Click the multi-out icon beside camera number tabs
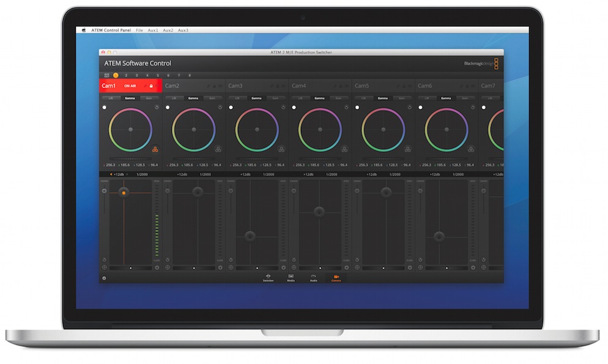608x364 pixels. click(x=106, y=74)
